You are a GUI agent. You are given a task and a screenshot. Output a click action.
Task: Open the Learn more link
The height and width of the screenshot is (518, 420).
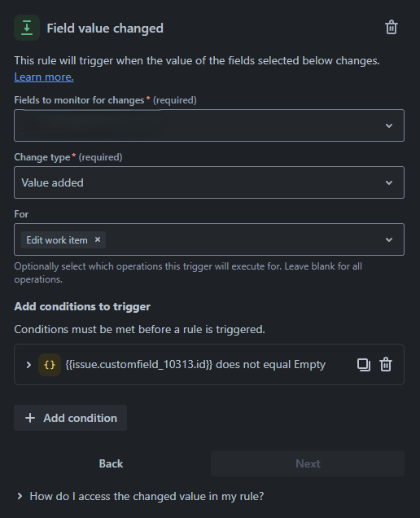tap(44, 77)
